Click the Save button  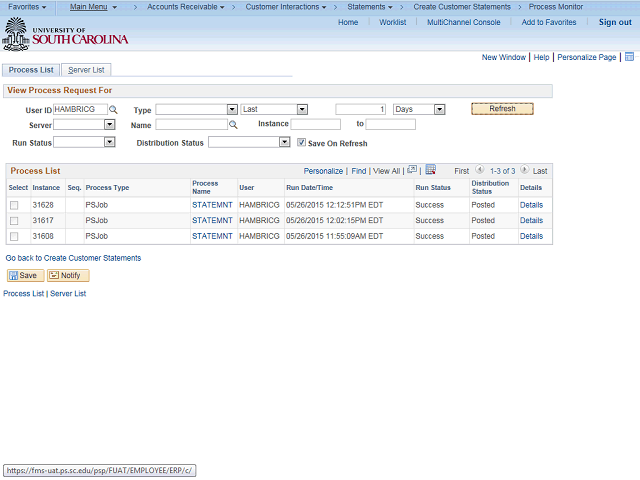click(x=25, y=276)
